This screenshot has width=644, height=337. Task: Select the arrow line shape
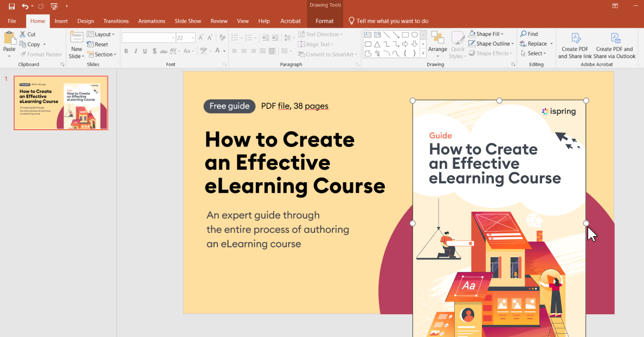point(396,35)
